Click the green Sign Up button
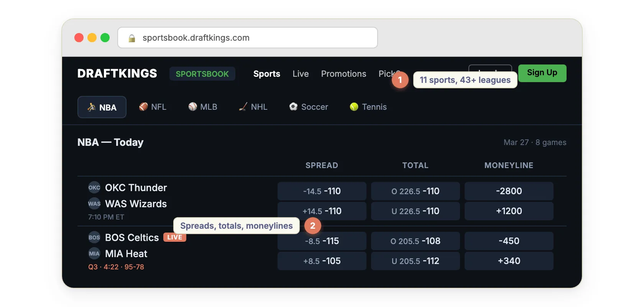The height and width of the screenshot is (307, 644). [x=542, y=73]
